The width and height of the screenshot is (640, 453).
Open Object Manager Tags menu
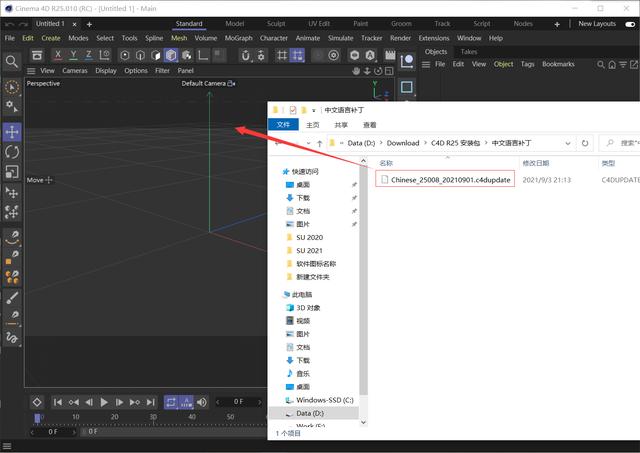pyautogui.click(x=527, y=64)
